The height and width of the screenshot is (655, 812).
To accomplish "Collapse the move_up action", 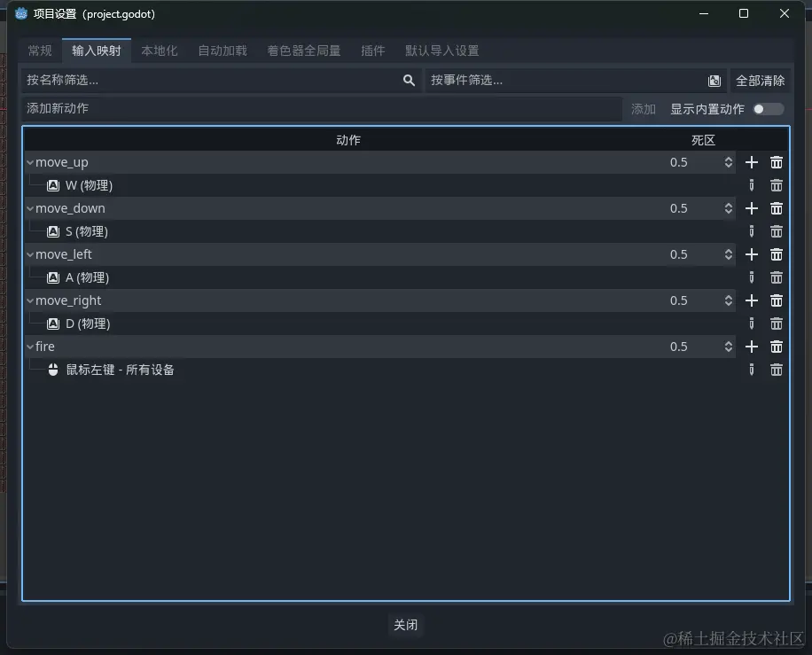I will coord(30,162).
